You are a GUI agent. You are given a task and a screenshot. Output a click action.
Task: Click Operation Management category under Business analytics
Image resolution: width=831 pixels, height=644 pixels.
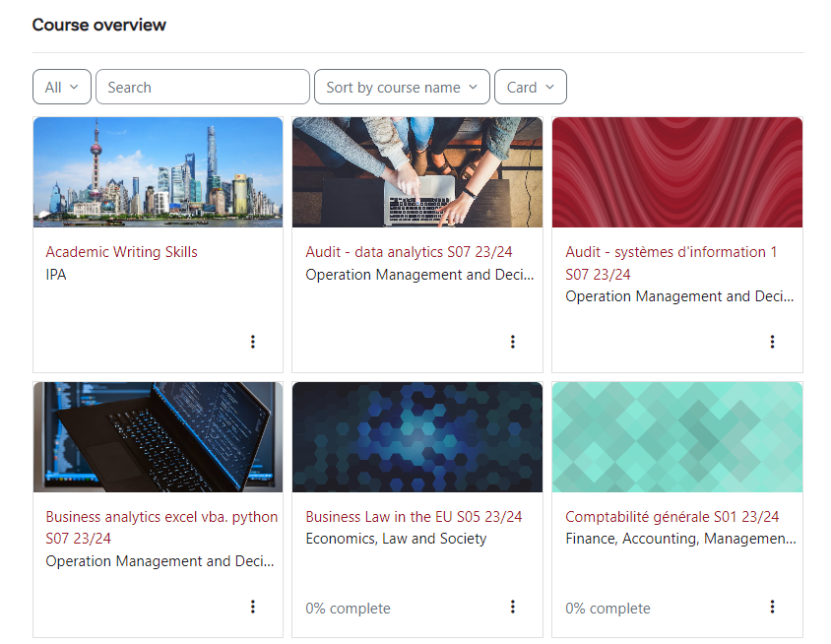pos(160,561)
